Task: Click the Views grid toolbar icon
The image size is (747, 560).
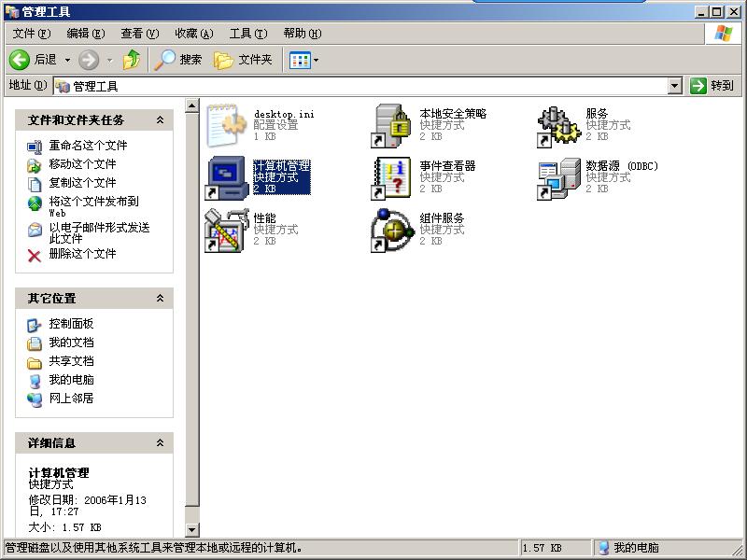Action: point(300,60)
